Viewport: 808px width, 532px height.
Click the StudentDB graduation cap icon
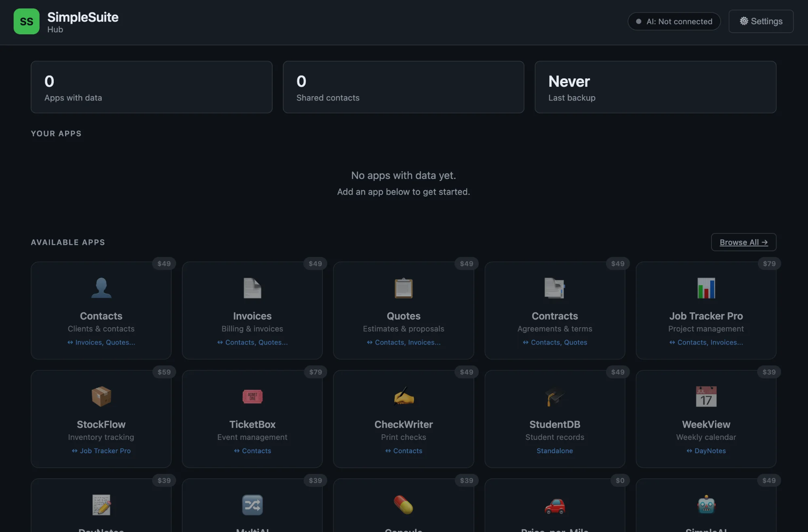tap(555, 396)
